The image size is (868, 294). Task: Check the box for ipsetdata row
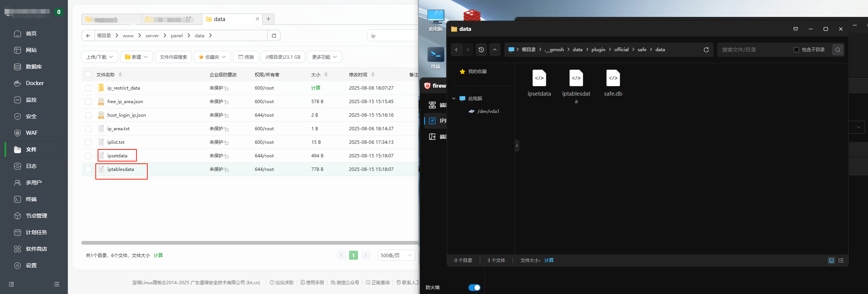[88, 156]
